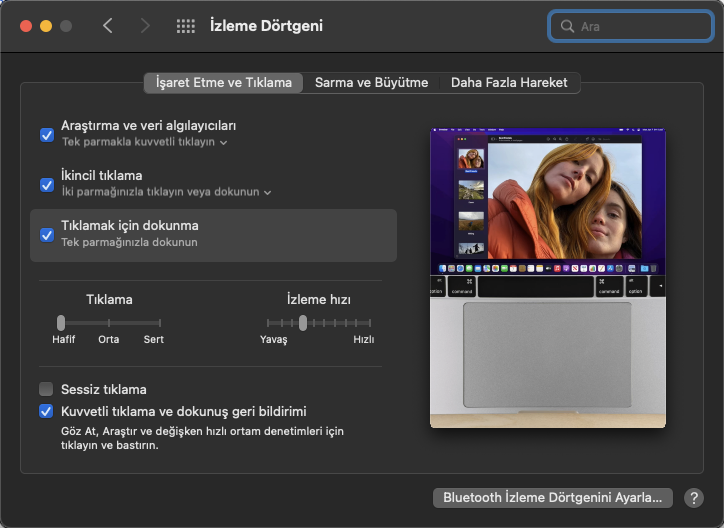Enable Sessiz tıklama checkbox
The image size is (724, 528).
[46, 389]
